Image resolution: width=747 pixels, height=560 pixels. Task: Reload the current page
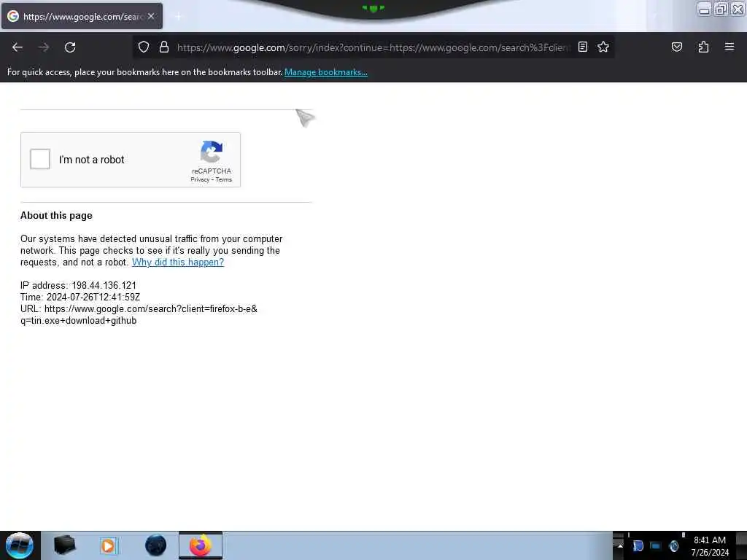pyautogui.click(x=70, y=47)
